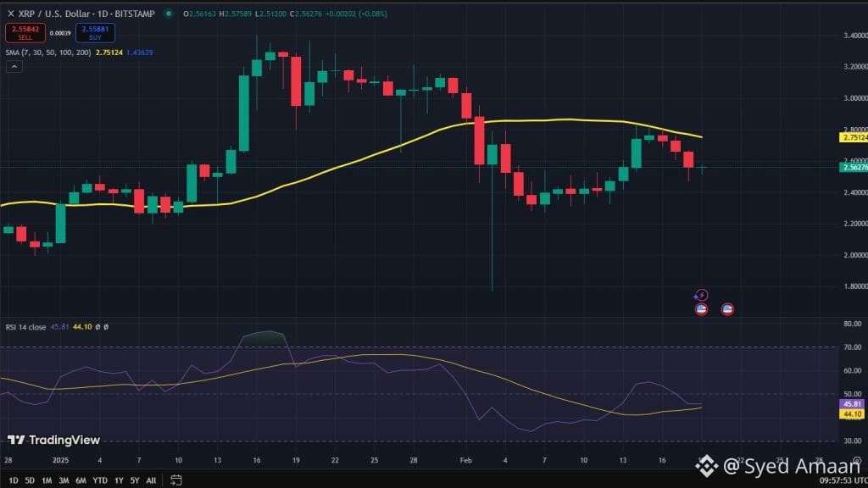Click the yellow SMA value 2.75124 in legend
Viewport: 868px width, 488px height.
pyautogui.click(x=109, y=53)
